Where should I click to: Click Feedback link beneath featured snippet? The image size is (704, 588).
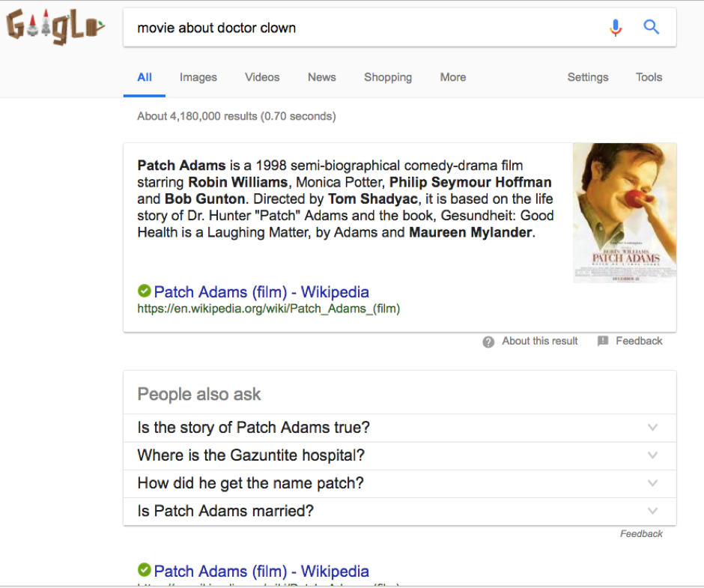[x=639, y=341]
